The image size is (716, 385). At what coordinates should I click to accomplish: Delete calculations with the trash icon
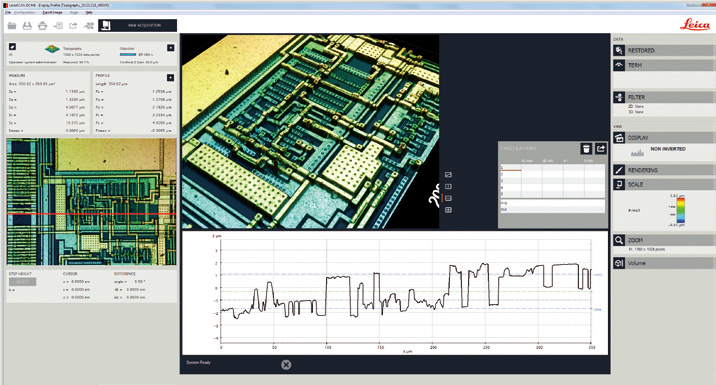coord(586,148)
